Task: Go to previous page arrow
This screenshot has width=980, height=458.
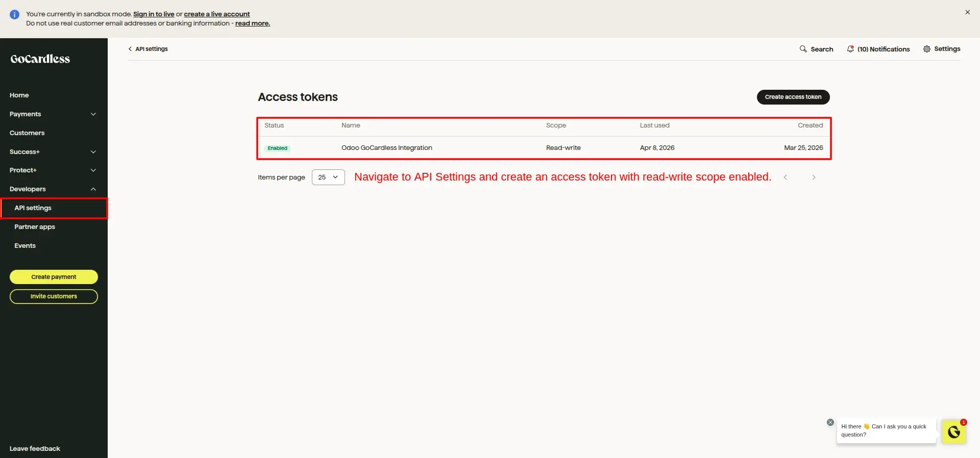Action: [786, 177]
